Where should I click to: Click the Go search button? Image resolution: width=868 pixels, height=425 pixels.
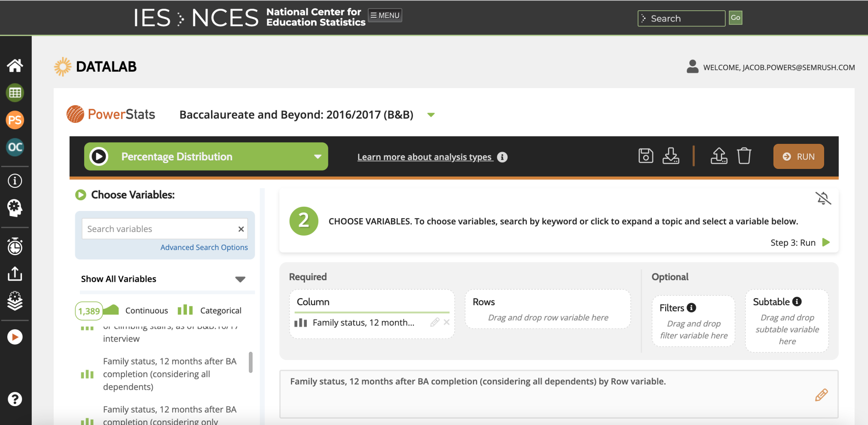tap(736, 18)
